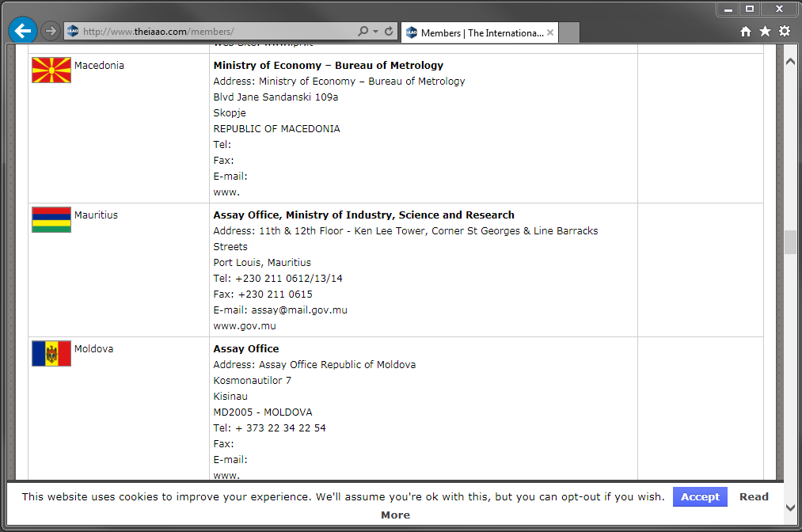Close the browser window

coord(780,9)
